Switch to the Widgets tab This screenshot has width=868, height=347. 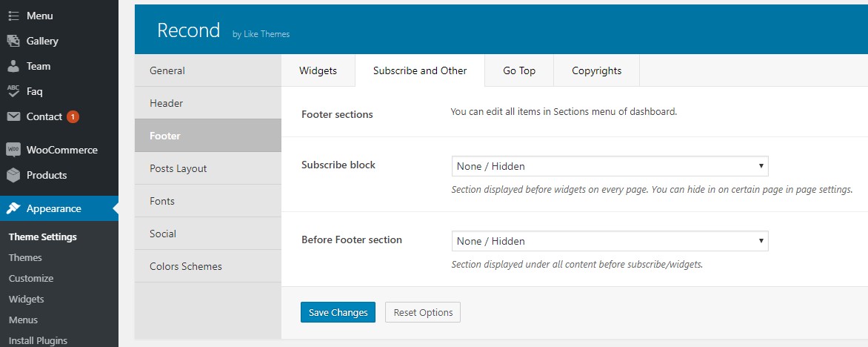click(x=318, y=70)
